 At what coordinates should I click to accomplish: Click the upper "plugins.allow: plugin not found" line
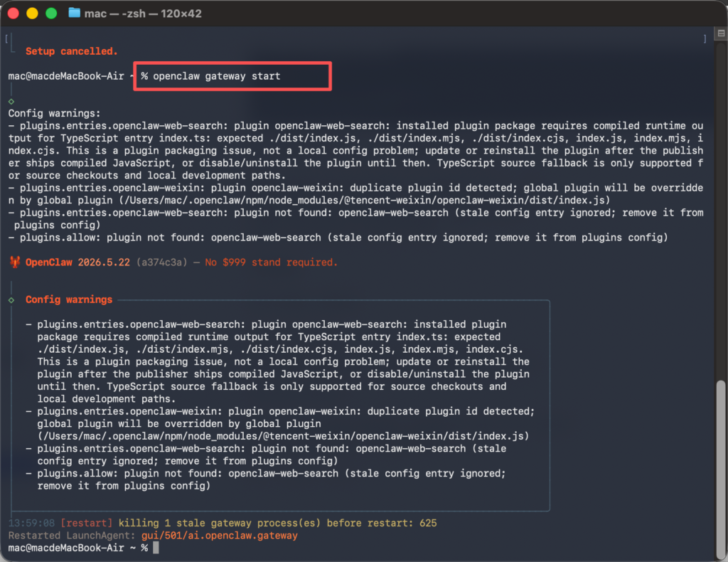[338, 238]
